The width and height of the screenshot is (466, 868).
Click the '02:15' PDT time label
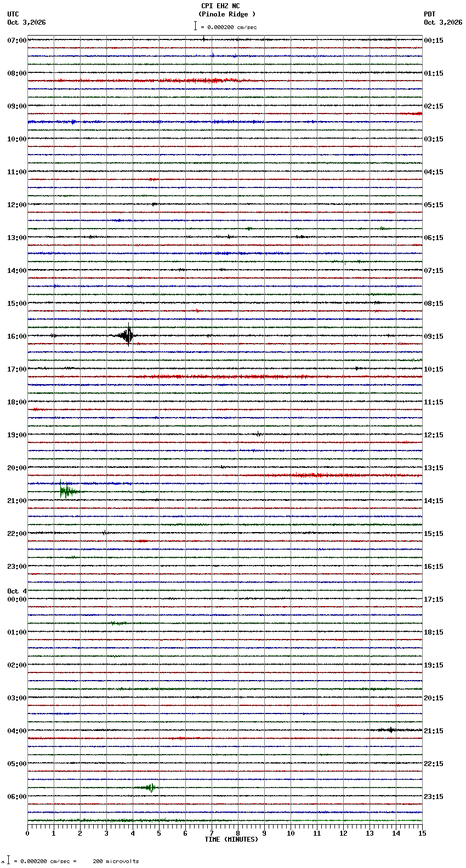434,106
